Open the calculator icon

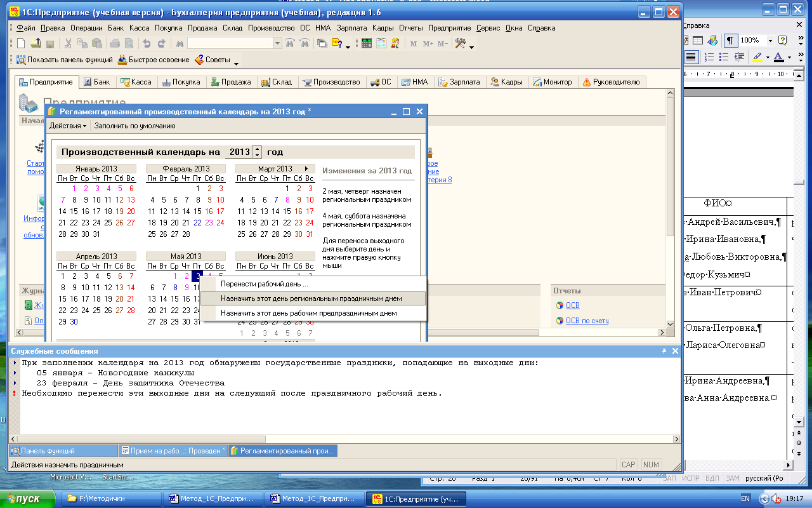[367, 43]
